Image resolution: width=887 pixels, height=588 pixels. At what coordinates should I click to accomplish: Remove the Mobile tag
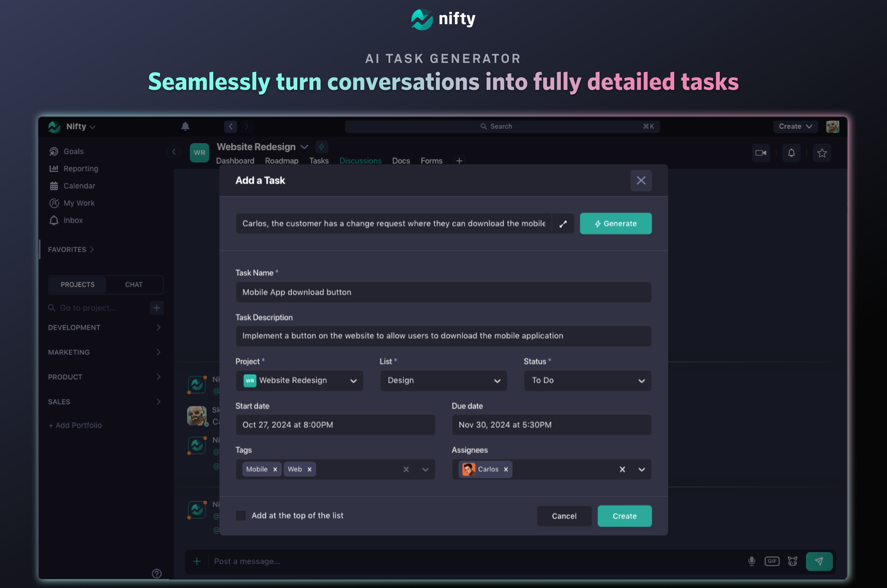275,469
